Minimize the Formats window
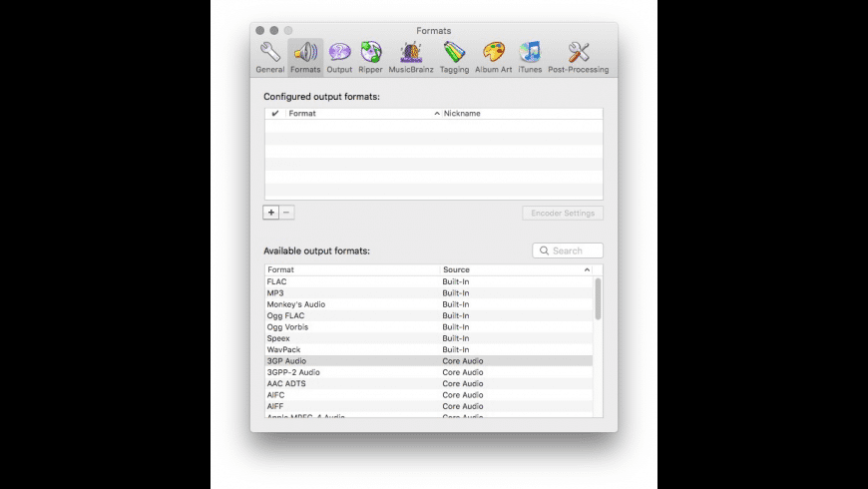Screen dimensions: 868x489 click(274, 31)
